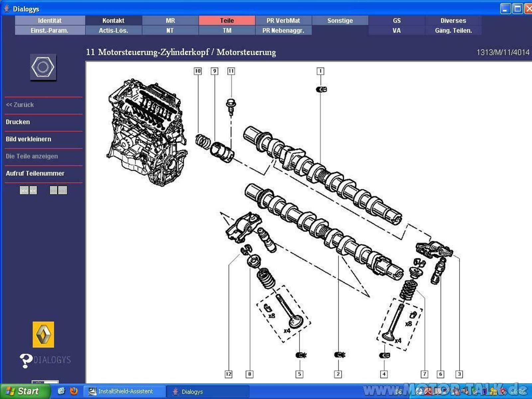The image size is (532, 399).
Task: Click the Renault diamond logo
Action: [x=43, y=334]
